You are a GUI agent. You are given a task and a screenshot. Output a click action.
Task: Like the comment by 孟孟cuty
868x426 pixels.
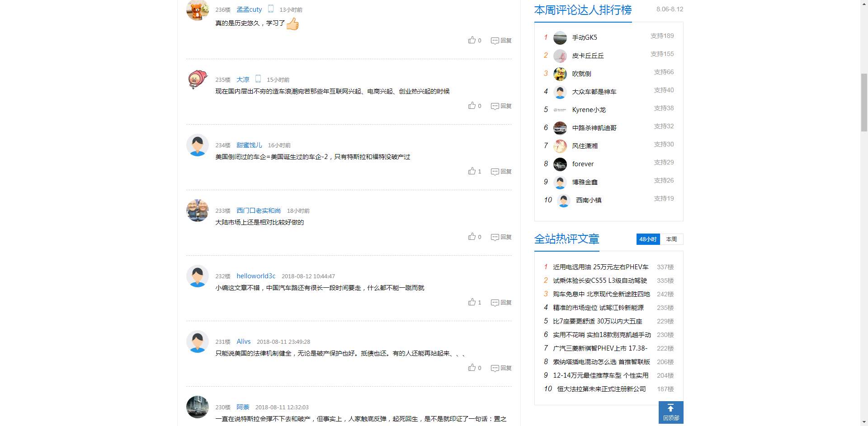coord(472,40)
